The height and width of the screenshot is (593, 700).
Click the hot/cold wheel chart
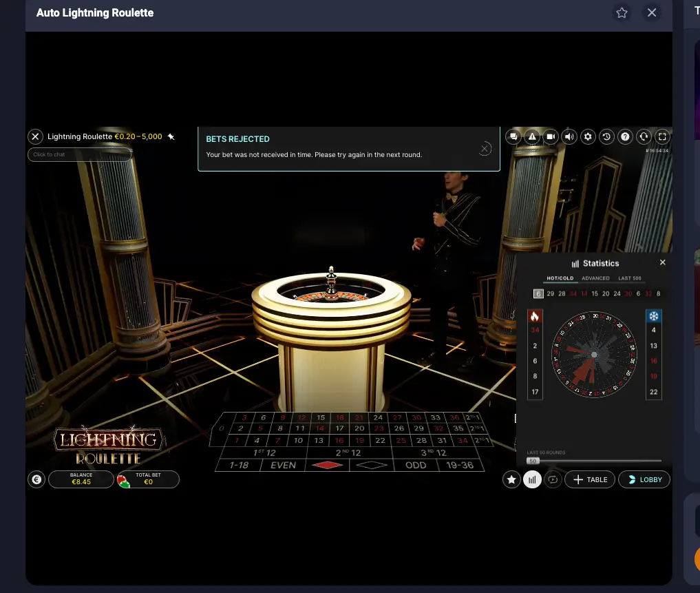tap(594, 355)
